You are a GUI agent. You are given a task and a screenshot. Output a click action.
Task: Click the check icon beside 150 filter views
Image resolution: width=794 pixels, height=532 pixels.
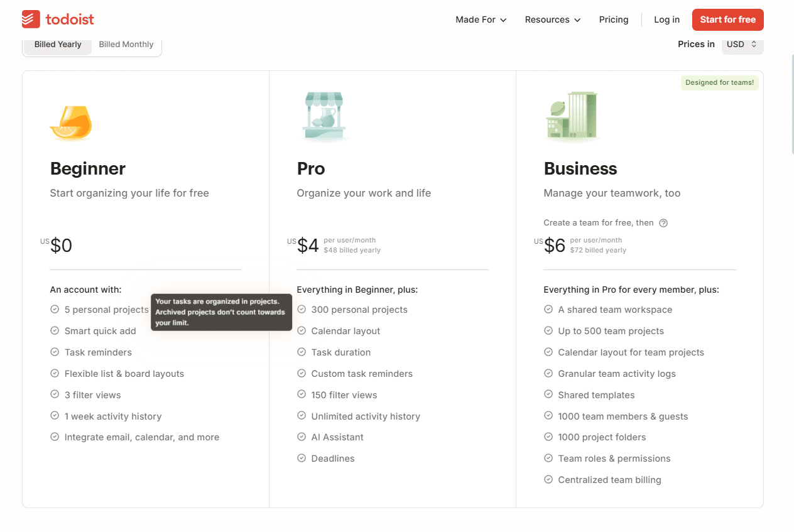pyautogui.click(x=302, y=395)
